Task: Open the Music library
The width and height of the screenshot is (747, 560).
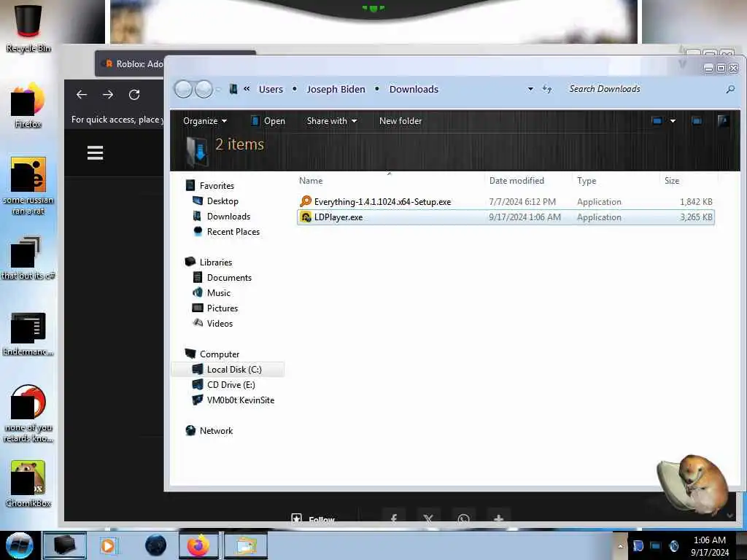Action: point(218,293)
